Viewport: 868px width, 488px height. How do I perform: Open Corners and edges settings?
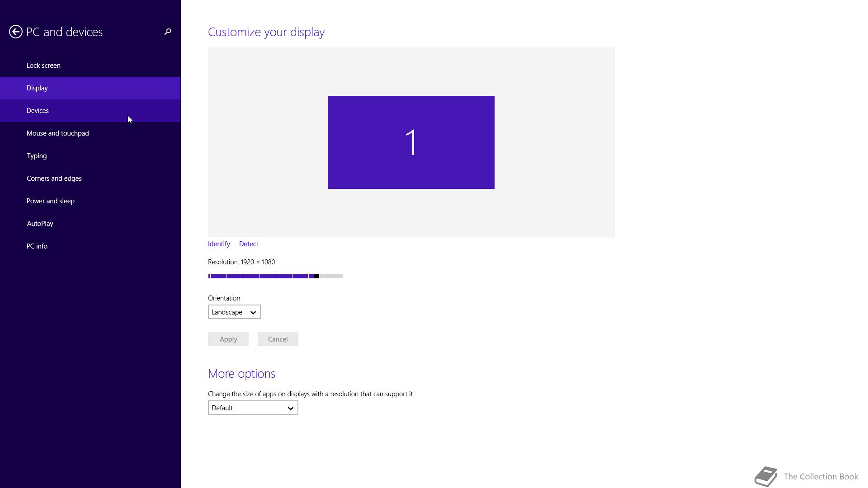point(90,178)
